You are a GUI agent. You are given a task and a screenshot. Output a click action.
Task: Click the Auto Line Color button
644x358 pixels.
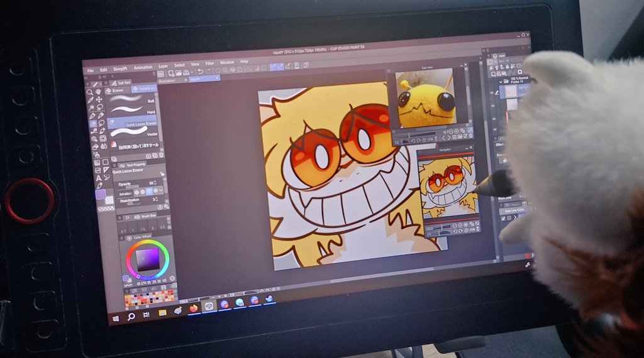tap(514, 210)
